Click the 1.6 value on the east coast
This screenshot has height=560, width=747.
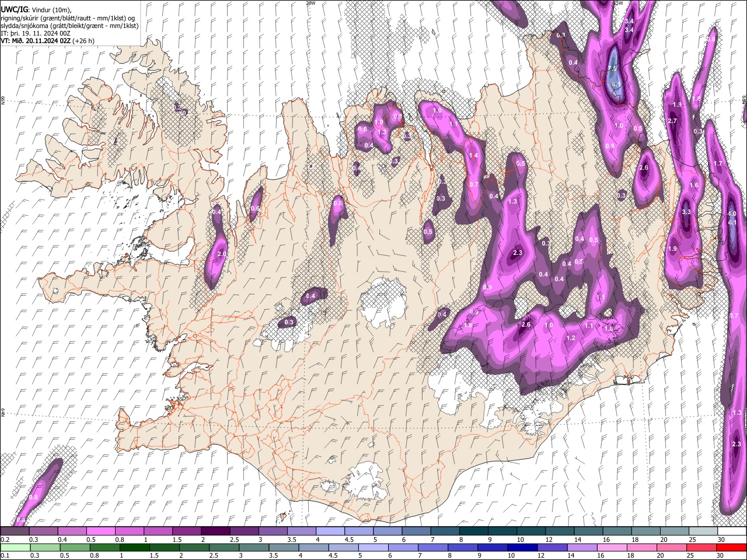point(694,185)
